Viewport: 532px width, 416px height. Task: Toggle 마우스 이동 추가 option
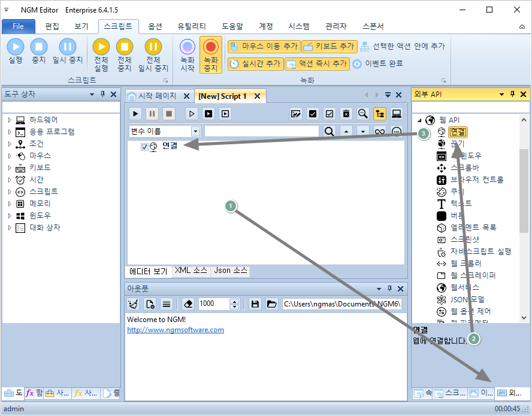(x=264, y=47)
